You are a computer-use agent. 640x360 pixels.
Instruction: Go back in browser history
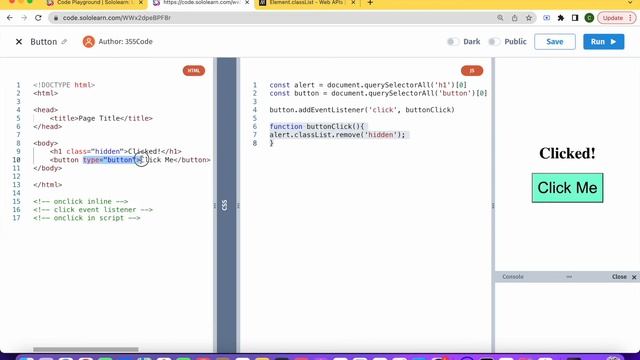[x=10, y=18]
